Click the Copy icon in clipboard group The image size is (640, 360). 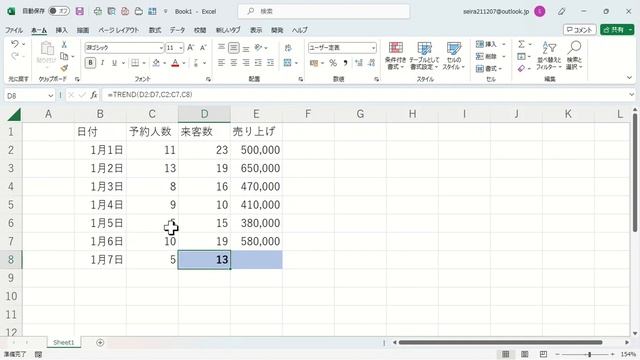[x=64, y=56]
